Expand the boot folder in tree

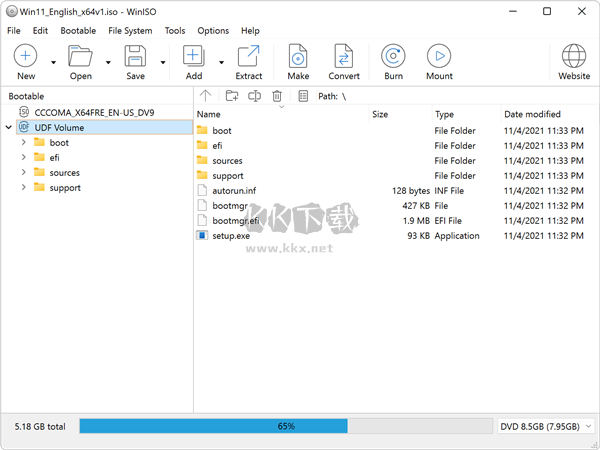pos(24,142)
